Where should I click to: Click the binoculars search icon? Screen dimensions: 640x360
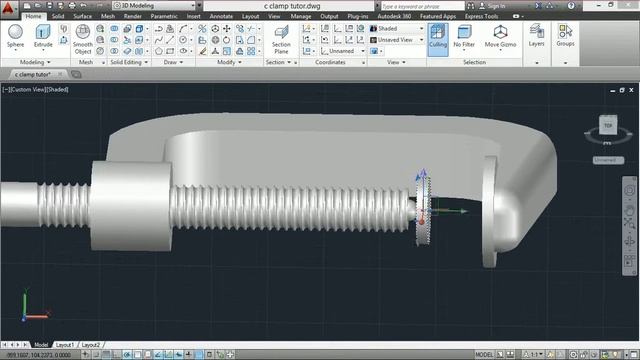click(471, 6)
